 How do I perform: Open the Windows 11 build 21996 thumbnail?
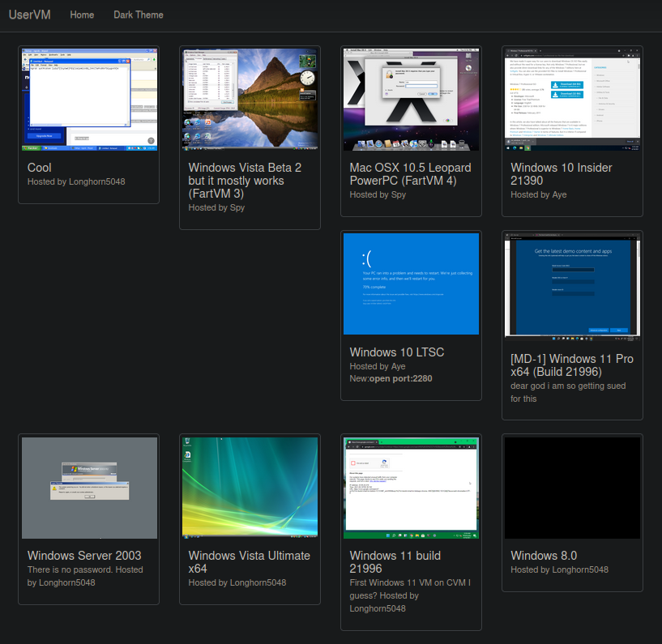(x=411, y=488)
